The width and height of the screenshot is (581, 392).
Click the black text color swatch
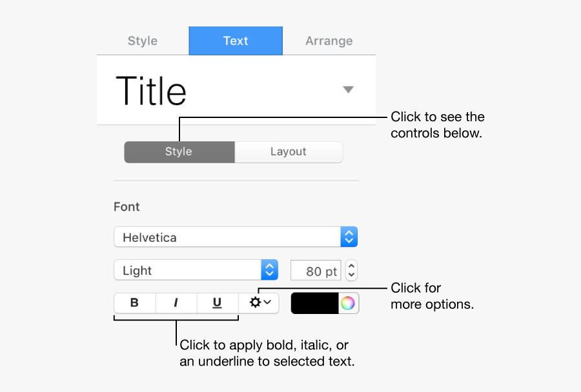315,303
